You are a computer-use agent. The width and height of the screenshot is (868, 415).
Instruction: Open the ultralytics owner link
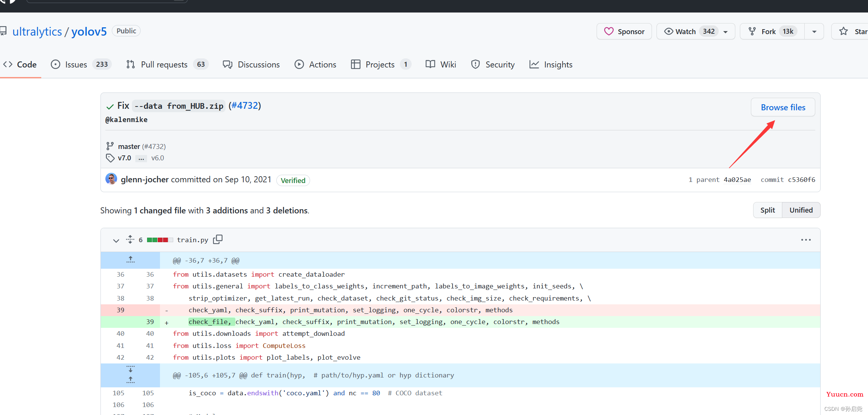click(x=37, y=31)
